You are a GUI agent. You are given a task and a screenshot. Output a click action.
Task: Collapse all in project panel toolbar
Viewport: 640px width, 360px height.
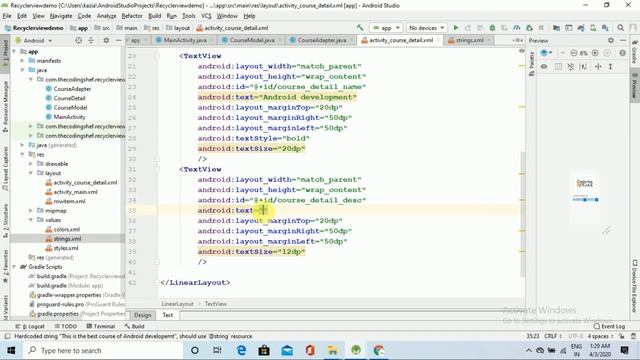[91, 40]
